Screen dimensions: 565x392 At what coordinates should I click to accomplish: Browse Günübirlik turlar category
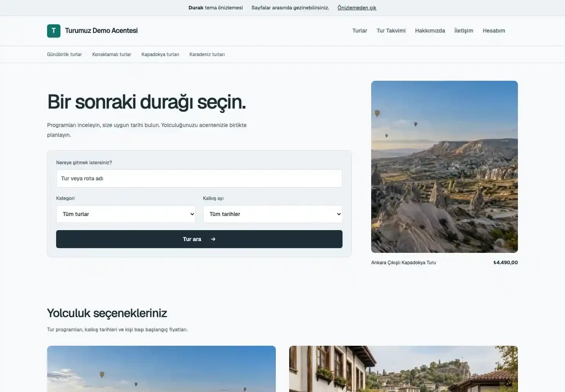pos(64,54)
